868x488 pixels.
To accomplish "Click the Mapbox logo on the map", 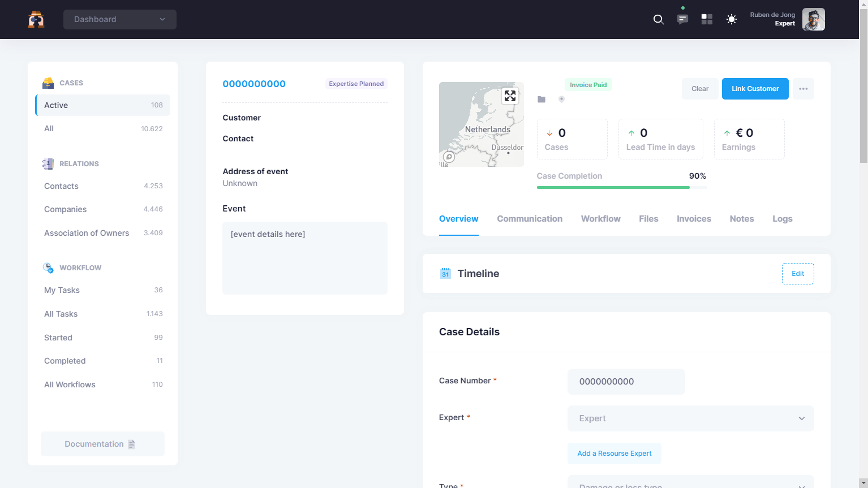I will [x=449, y=157].
